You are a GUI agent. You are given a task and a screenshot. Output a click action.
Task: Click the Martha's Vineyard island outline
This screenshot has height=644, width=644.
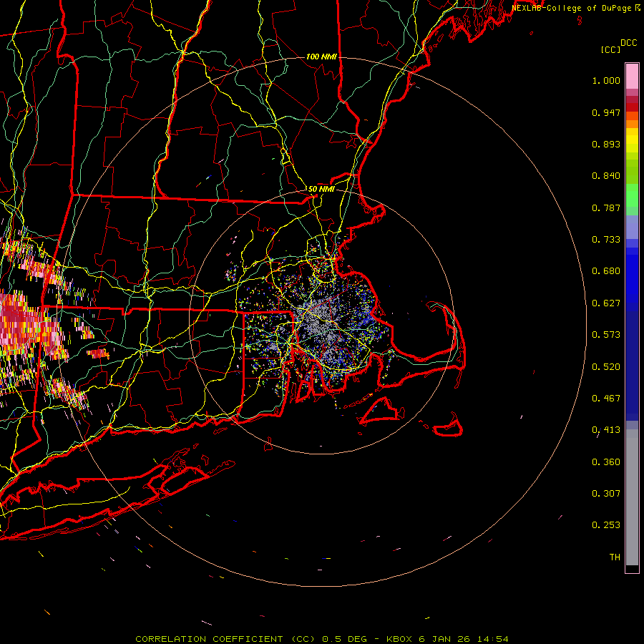point(380,411)
